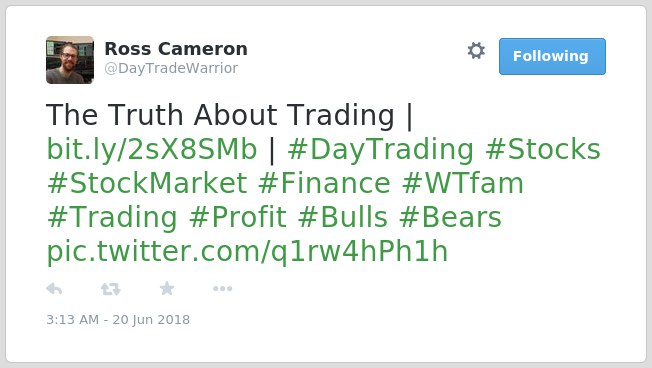Screen dimensions: 652x368
Task: Open the bit.ly/2sX8SMb link
Action: click(x=152, y=149)
